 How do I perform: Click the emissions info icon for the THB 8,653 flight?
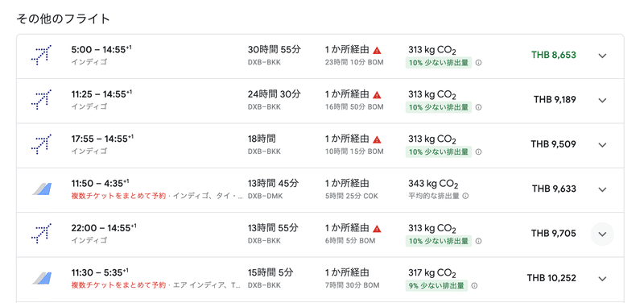pyautogui.click(x=478, y=63)
